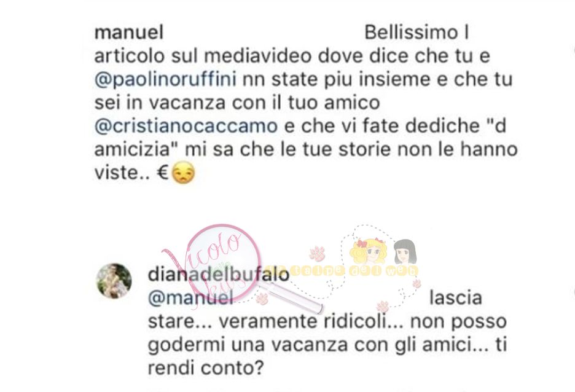
Task: Click the 'rendi conto?' reply text
Action: point(206,368)
